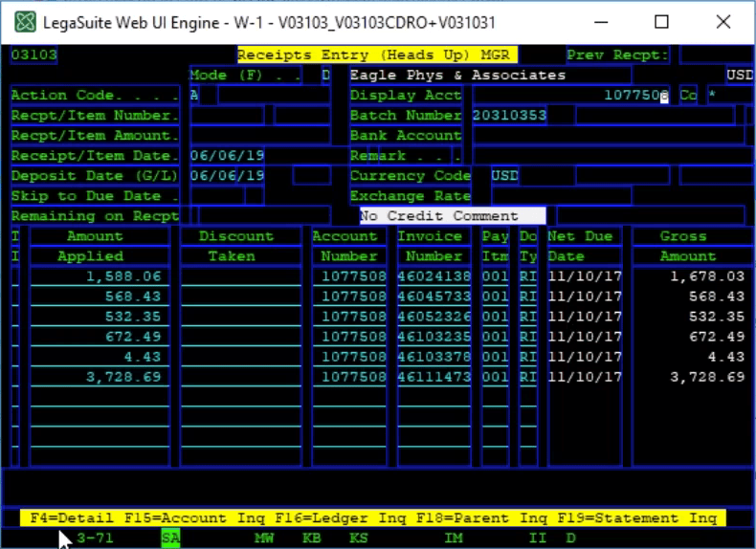Click Net Due Date of invoice 46111473

pyautogui.click(x=585, y=378)
